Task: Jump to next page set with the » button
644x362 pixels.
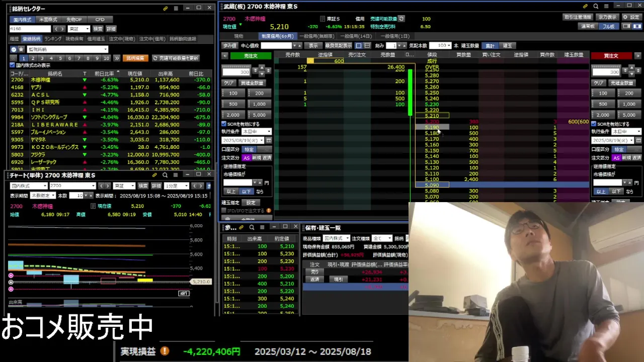Action: (116, 58)
